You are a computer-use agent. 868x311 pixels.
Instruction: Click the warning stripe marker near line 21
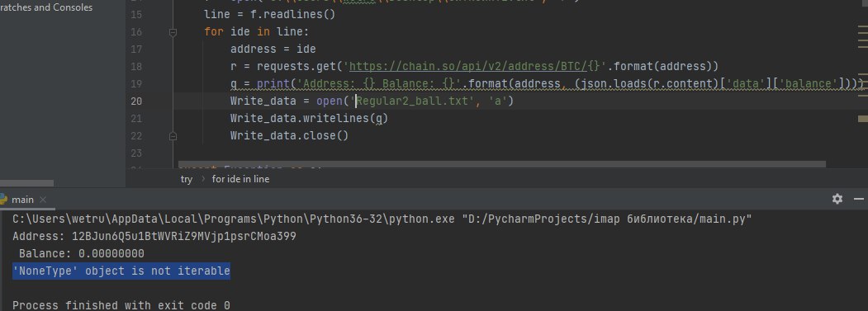coord(862,119)
